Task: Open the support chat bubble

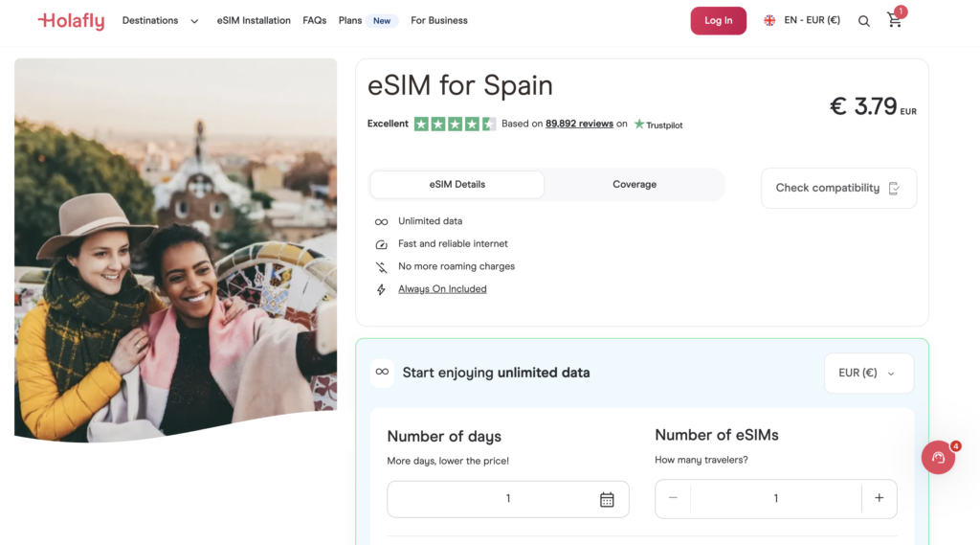Action: 938,458
